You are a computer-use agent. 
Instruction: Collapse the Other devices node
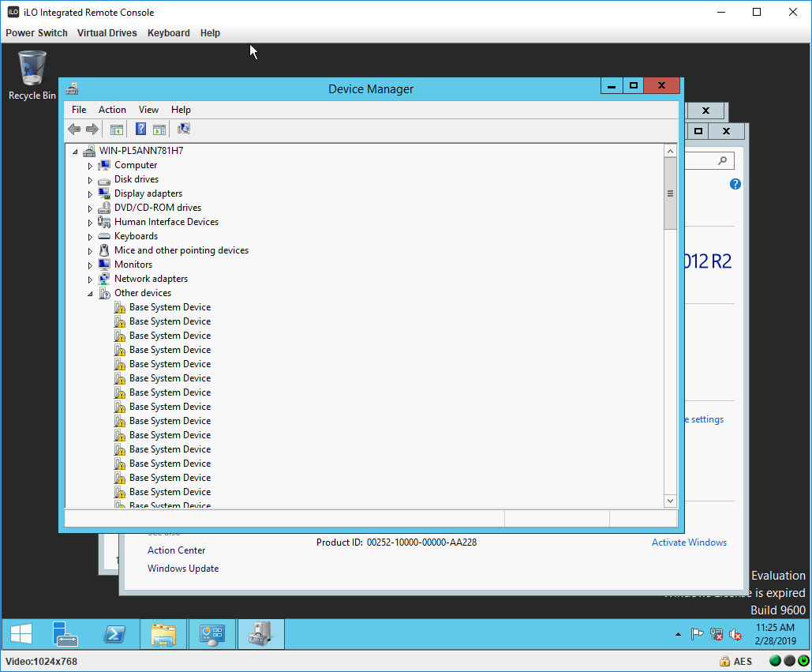click(x=90, y=293)
